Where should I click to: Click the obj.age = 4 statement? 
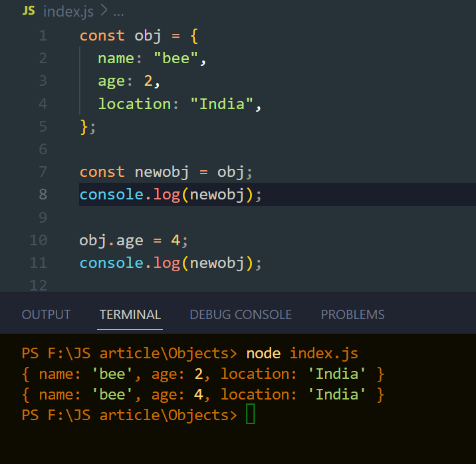[x=134, y=241]
